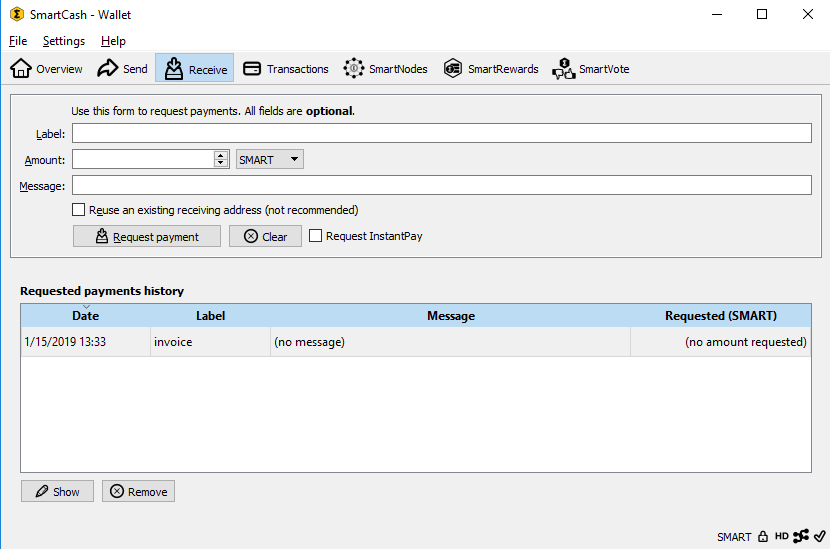
Task: Toggle the Request InstantPay checkbox
Action: pos(315,236)
